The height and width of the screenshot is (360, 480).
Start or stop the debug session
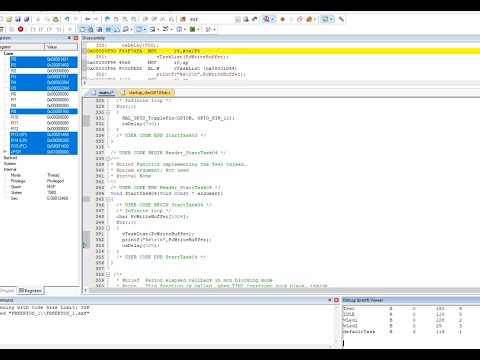point(266,19)
